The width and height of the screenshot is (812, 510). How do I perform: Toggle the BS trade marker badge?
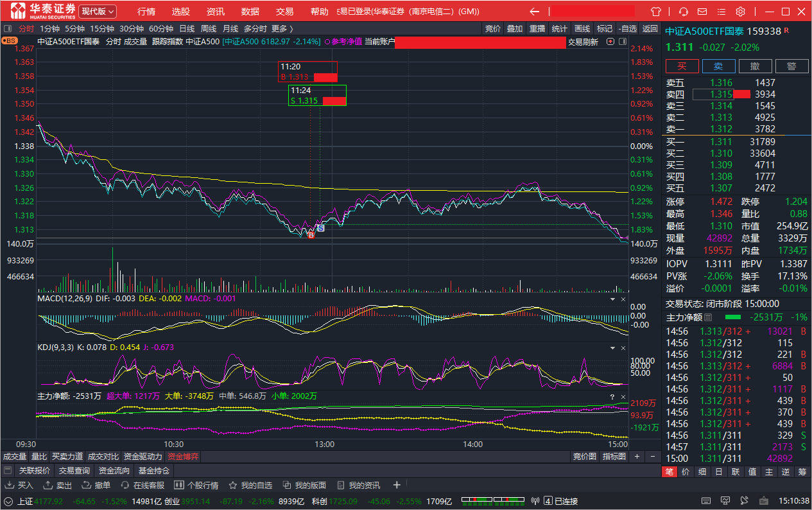10,40
